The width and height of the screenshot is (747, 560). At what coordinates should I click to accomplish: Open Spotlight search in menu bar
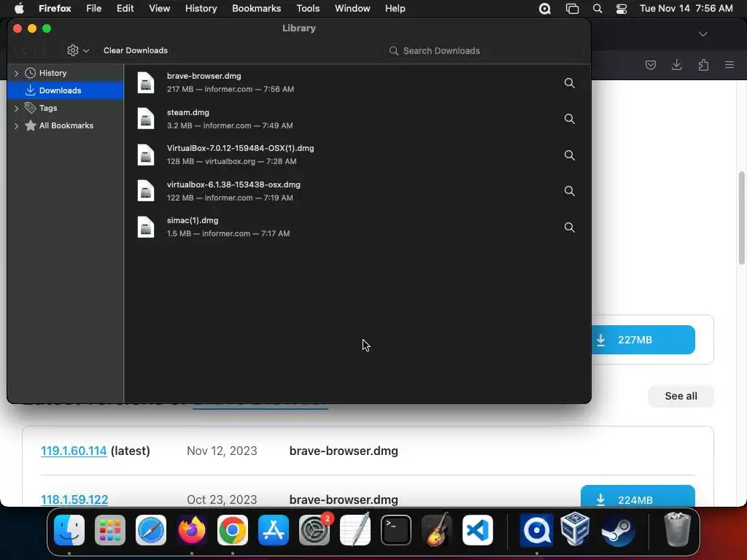tap(597, 9)
